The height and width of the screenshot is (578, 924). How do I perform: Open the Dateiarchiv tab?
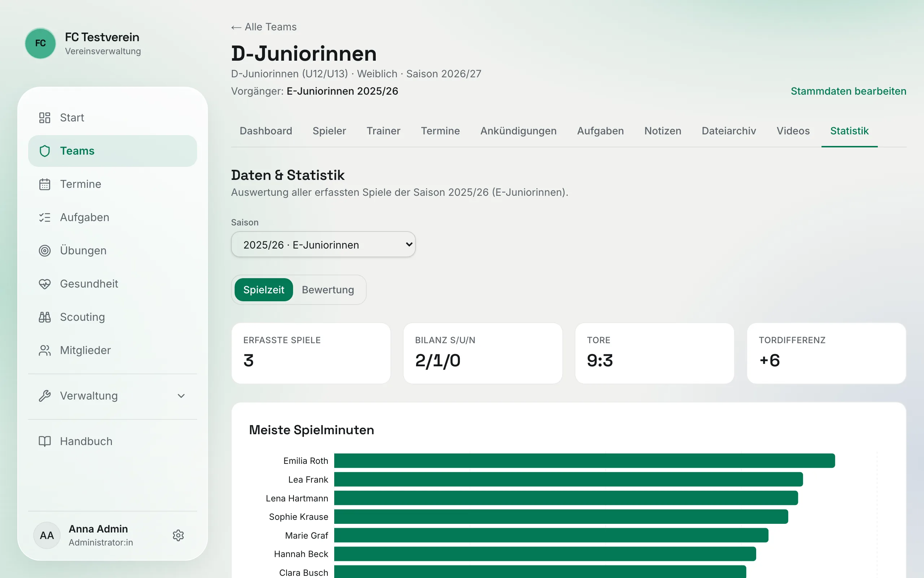click(729, 131)
